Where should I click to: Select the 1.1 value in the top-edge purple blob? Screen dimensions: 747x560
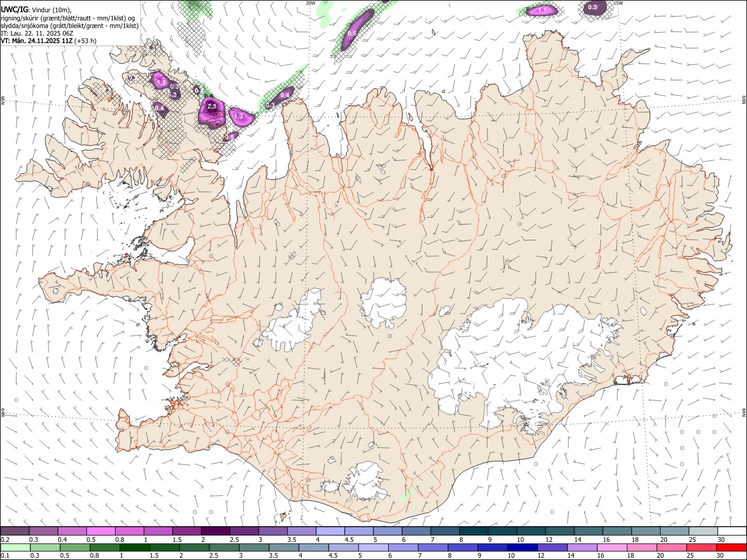tap(542, 10)
